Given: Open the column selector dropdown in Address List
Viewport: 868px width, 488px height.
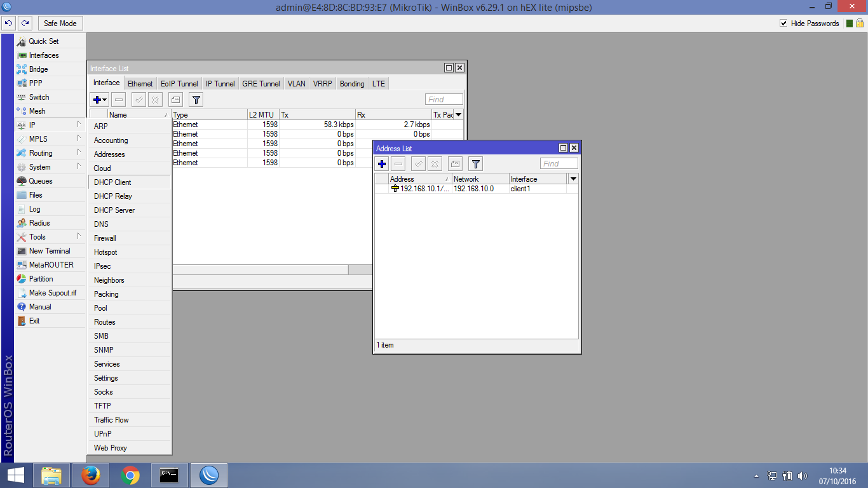Looking at the screenshot, I should coord(573,179).
